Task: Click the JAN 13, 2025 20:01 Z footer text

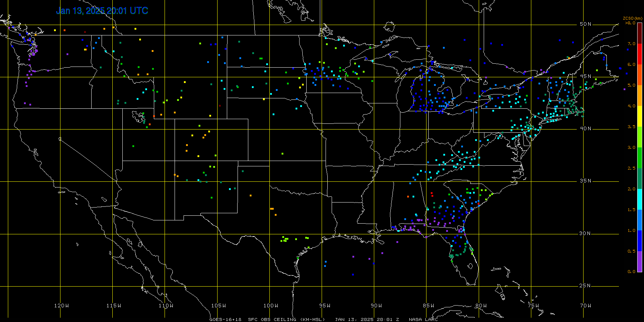Action: (367, 319)
